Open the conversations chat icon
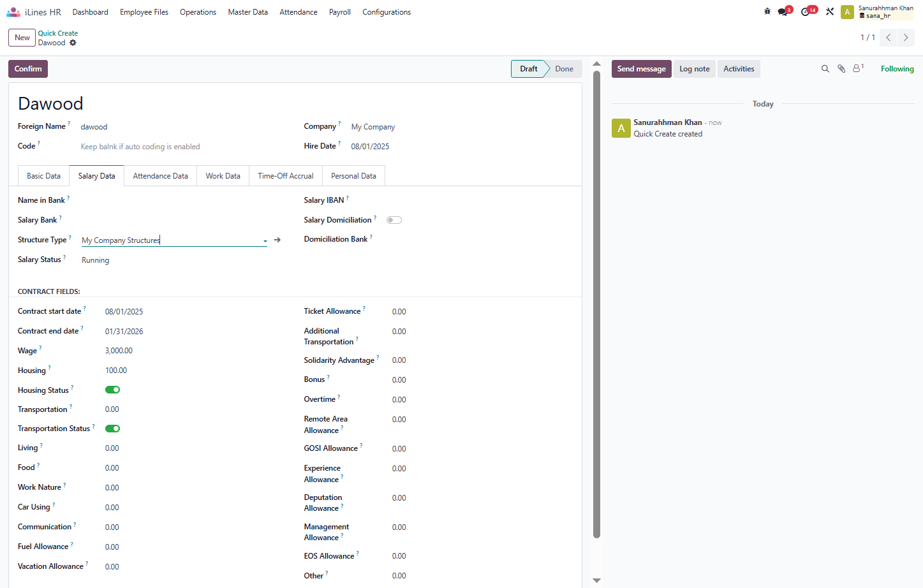The height and width of the screenshot is (588, 923). tap(784, 11)
